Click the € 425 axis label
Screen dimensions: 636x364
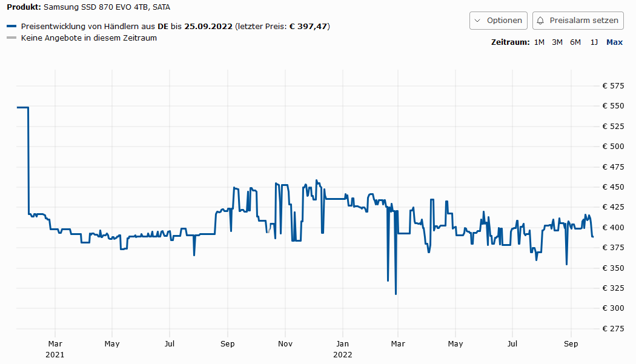(613, 207)
